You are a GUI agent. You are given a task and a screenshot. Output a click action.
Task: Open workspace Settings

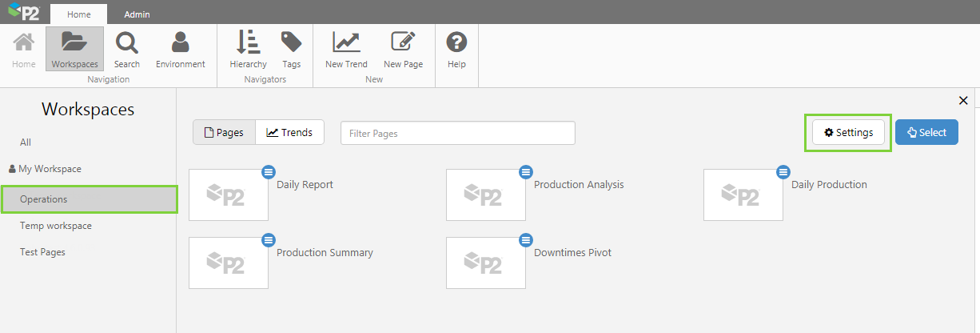(x=848, y=133)
